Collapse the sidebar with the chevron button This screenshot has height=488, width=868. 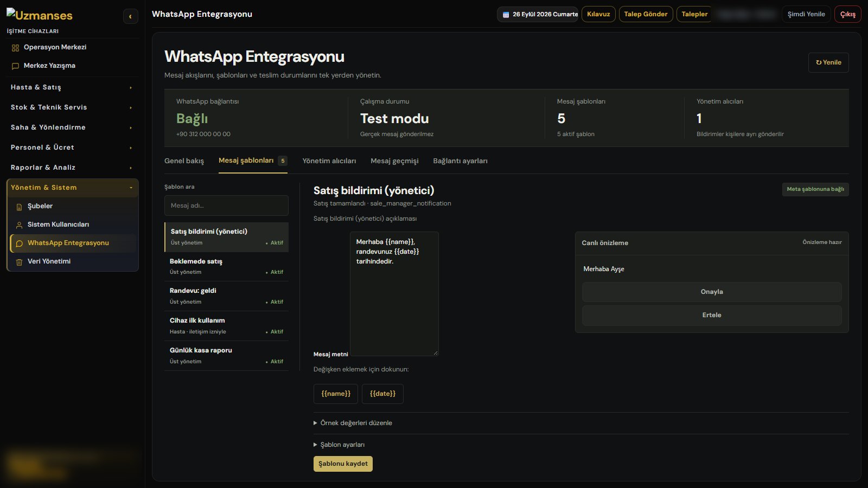pos(130,16)
